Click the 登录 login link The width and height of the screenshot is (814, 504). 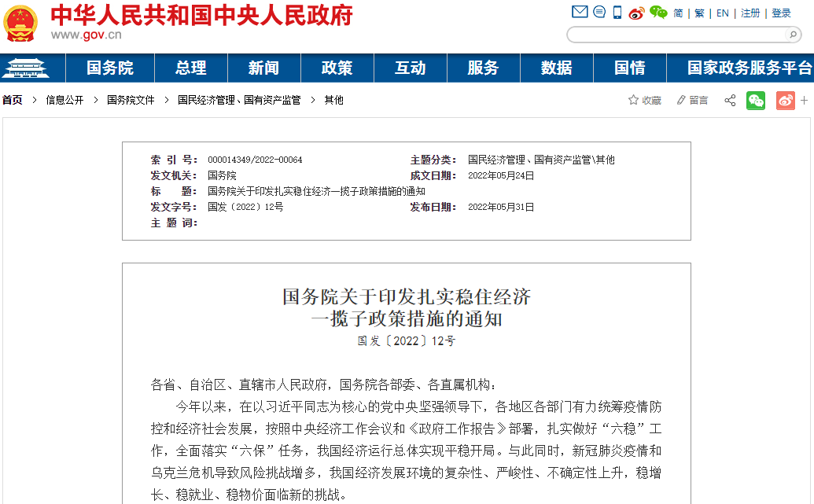(x=779, y=12)
